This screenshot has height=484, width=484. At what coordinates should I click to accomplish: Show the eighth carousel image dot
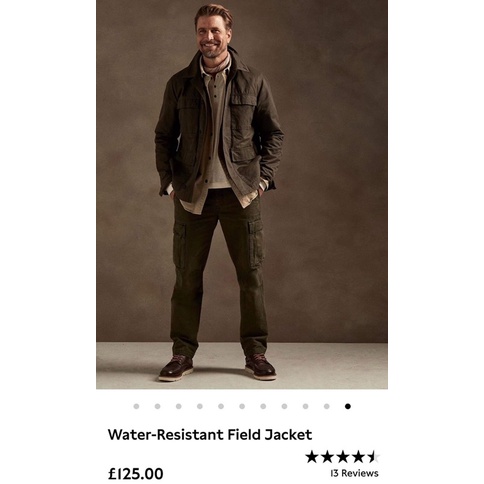284,406
